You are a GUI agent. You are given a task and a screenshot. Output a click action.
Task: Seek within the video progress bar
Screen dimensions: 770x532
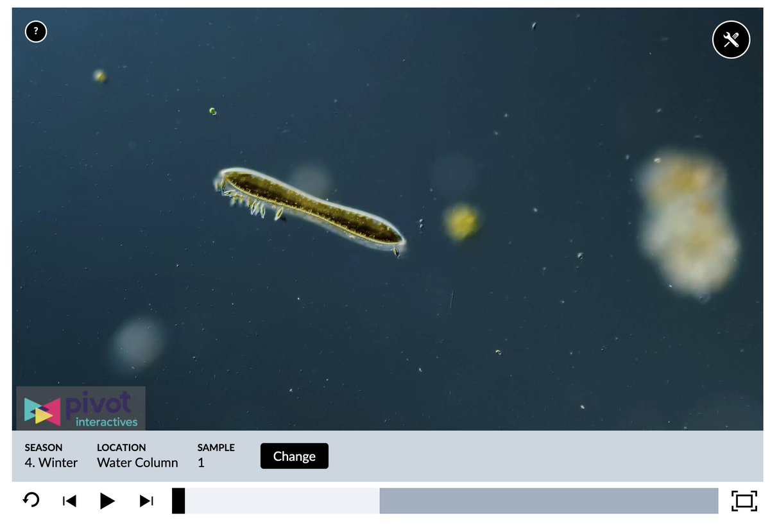[x=445, y=501]
